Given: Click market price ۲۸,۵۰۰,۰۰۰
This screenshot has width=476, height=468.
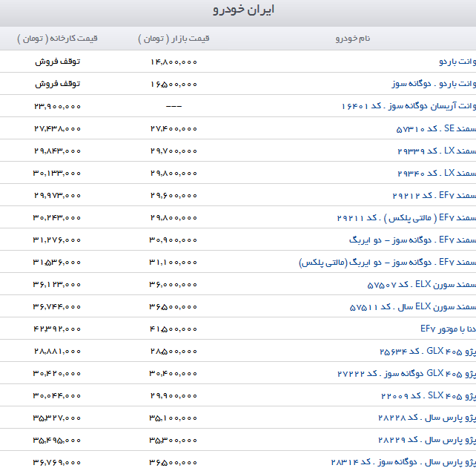Looking at the screenshot, I should [173, 352].
